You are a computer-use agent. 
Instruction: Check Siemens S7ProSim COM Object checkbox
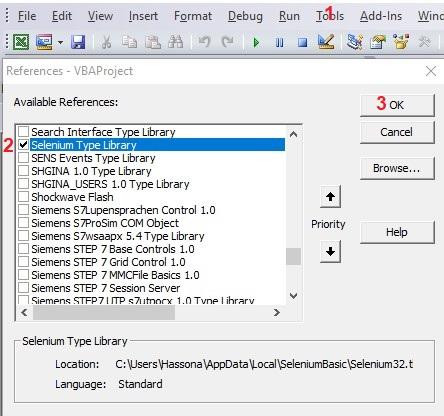(23, 222)
